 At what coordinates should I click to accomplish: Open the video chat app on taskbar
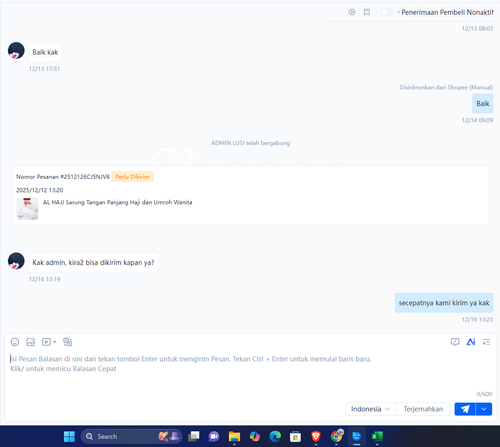[x=214, y=436]
